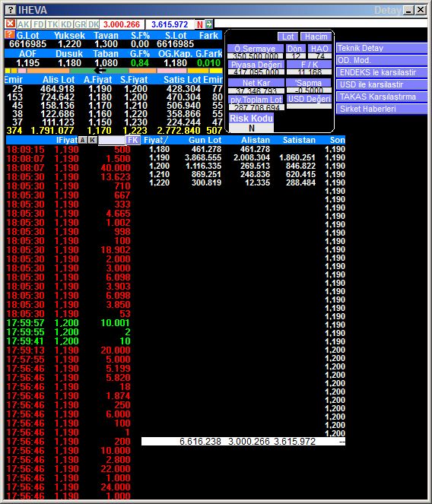Click the green arrow icon beside N
This screenshot has width=432, height=504.
(209, 24)
